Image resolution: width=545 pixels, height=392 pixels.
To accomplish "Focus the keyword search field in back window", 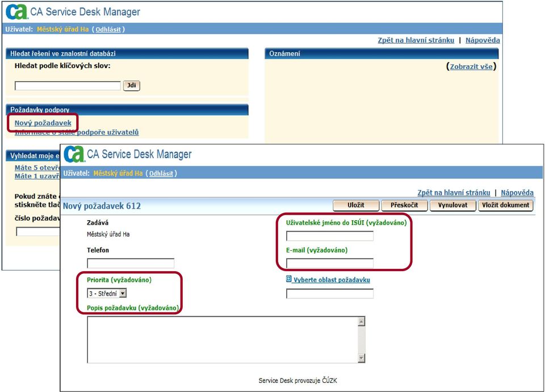I will tap(68, 86).
